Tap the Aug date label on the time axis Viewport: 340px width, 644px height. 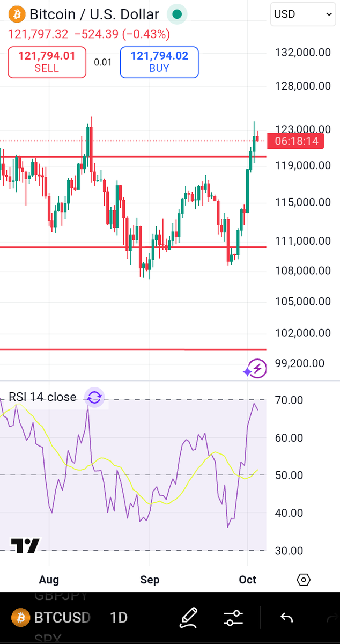coord(49,580)
